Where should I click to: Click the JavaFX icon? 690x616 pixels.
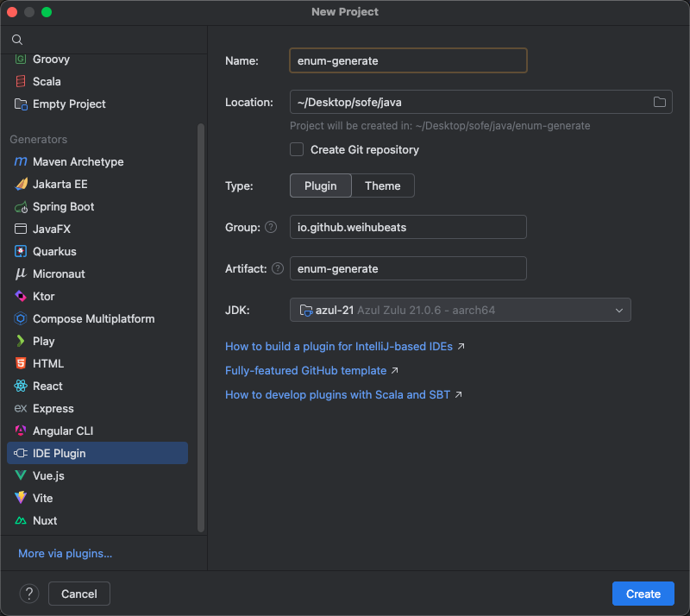click(20, 229)
